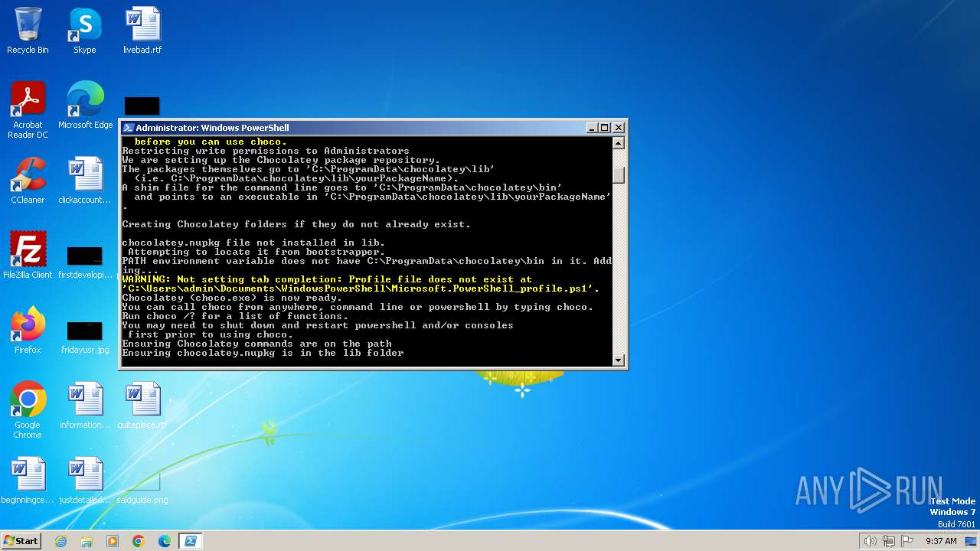Activate the PowerShell taskbar button
The image size is (980, 551).
tap(191, 541)
